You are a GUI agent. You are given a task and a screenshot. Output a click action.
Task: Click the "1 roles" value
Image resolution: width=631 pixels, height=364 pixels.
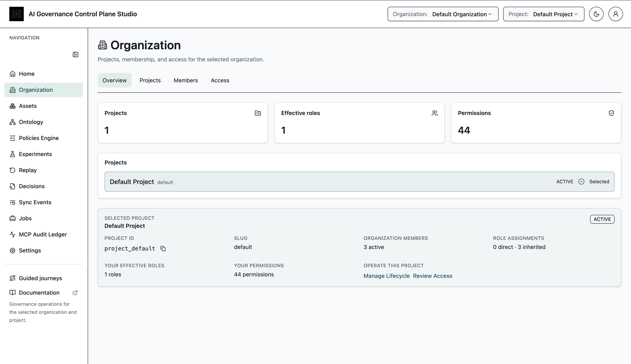point(113,274)
